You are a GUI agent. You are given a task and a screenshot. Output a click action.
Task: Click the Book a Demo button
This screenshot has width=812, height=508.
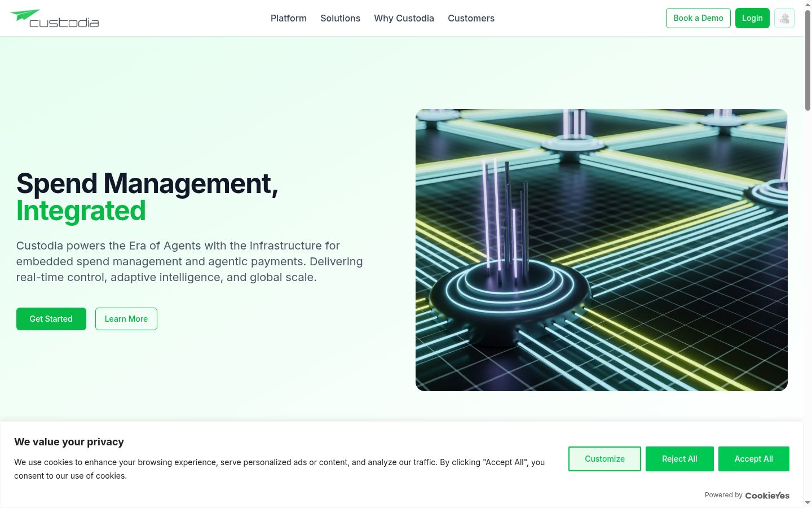click(698, 18)
